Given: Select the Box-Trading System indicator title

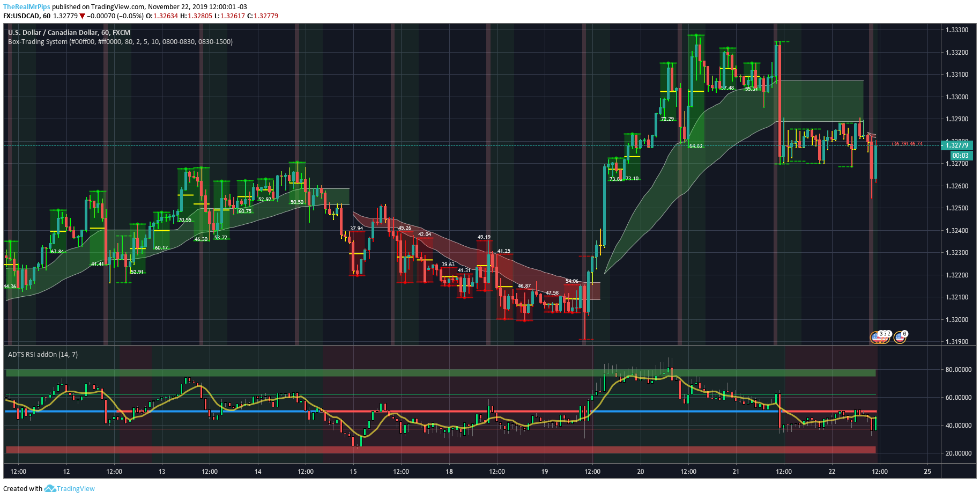Looking at the screenshot, I should tap(121, 41).
